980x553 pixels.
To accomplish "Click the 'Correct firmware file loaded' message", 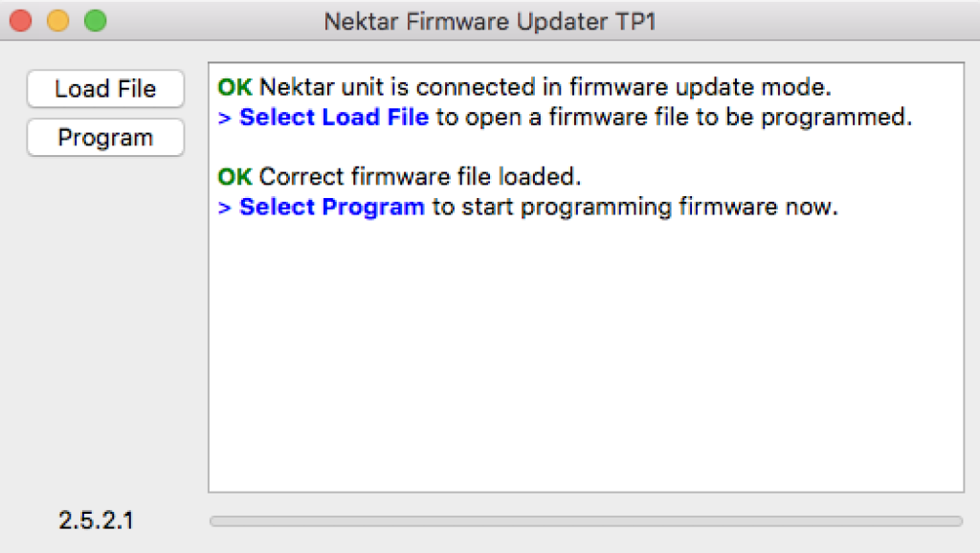I will coord(421,177).
